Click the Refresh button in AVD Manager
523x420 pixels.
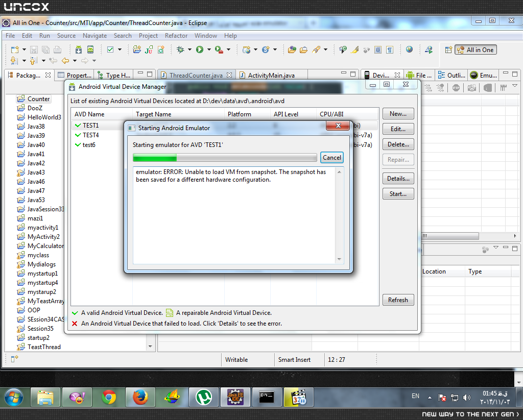click(x=398, y=300)
